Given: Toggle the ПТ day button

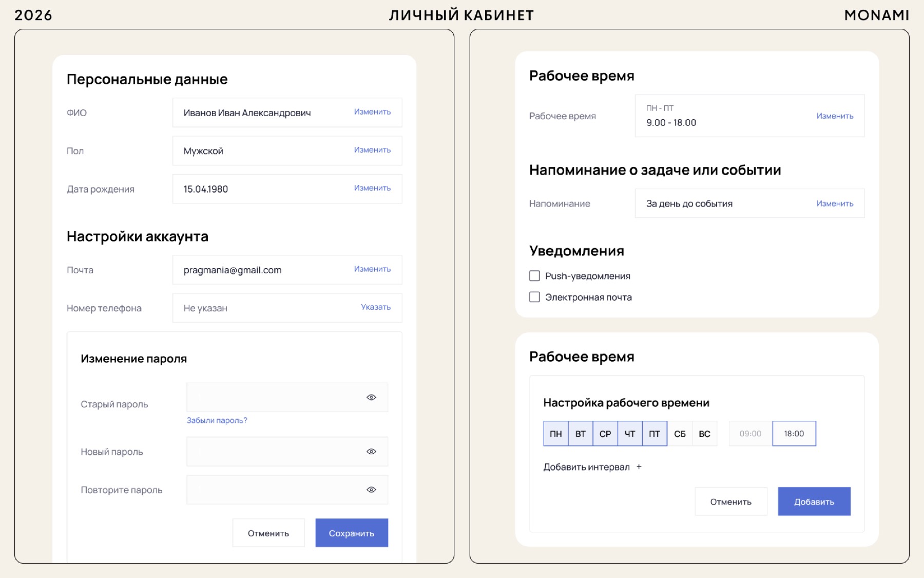Looking at the screenshot, I should point(654,434).
